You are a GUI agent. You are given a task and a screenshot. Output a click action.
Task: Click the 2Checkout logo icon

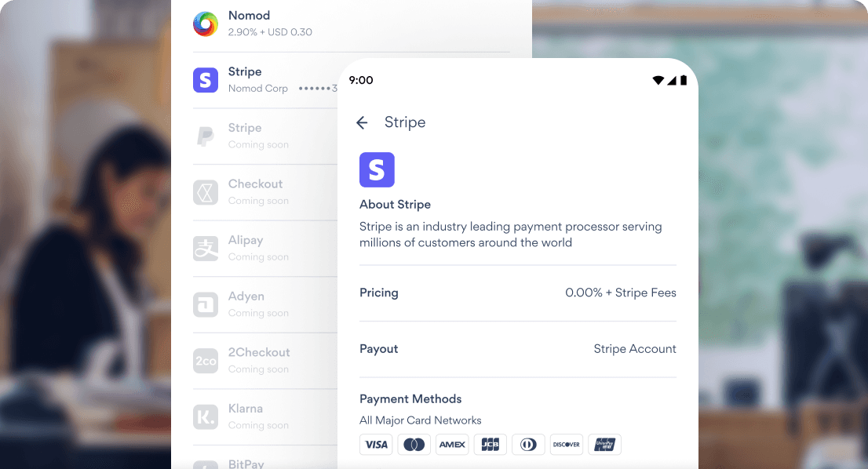pos(205,361)
